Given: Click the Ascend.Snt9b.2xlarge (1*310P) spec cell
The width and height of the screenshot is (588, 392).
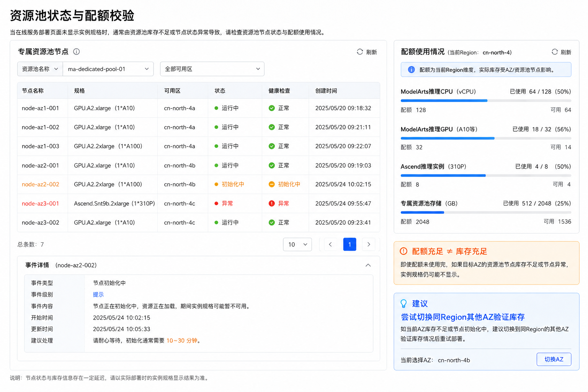Looking at the screenshot, I should [114, 203].
